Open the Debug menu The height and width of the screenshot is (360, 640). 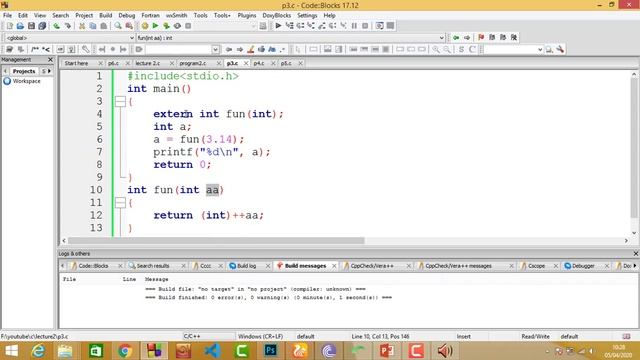[x=127, y=15]
